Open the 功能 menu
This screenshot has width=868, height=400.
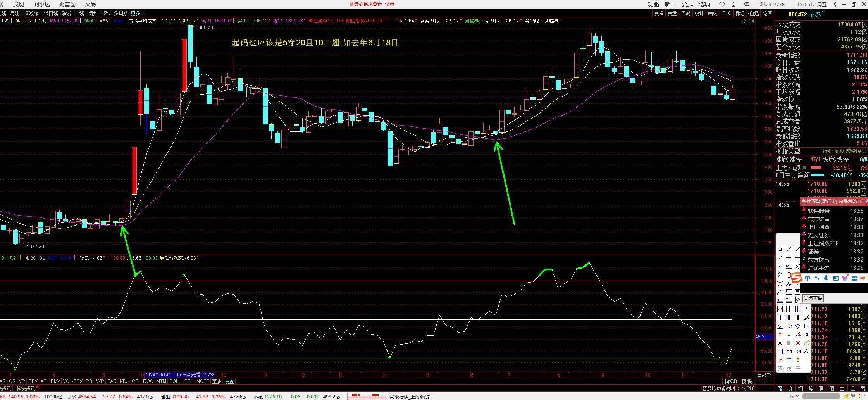(653, 4)
